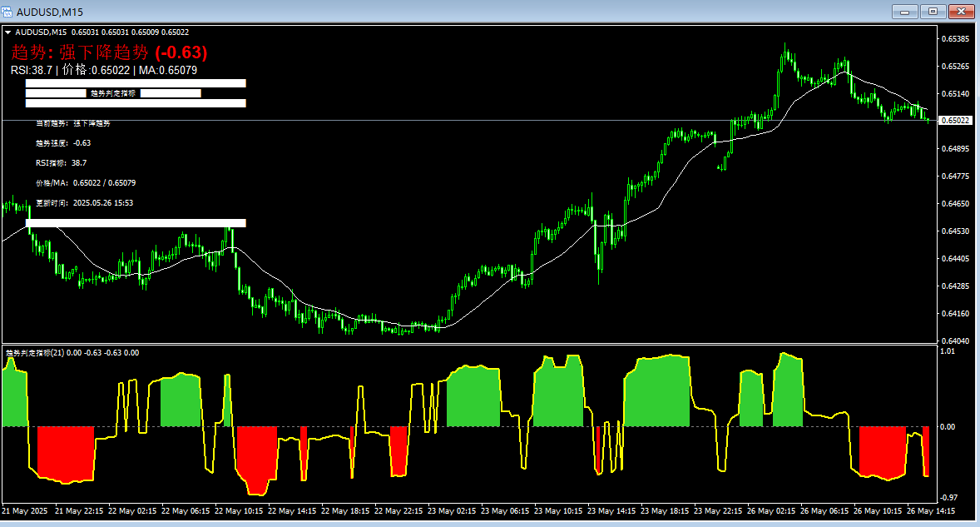Click the 0.64775 price scale value
The image size is (980, 527).
point(955,176)
